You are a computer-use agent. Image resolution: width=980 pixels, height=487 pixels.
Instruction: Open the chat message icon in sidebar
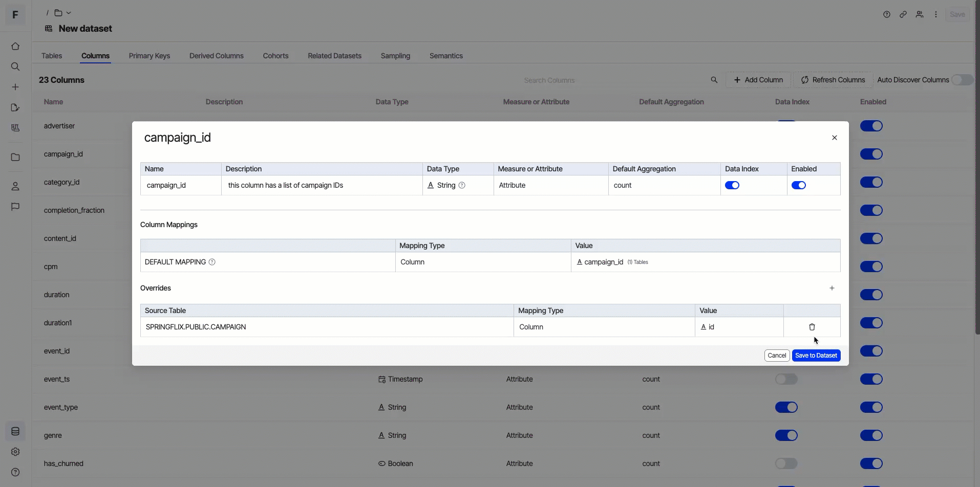[15, 207]
